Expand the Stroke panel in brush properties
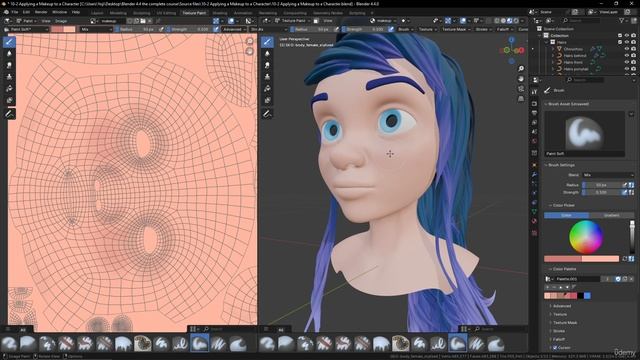This screenshot has height=360, width=640. 559,331
